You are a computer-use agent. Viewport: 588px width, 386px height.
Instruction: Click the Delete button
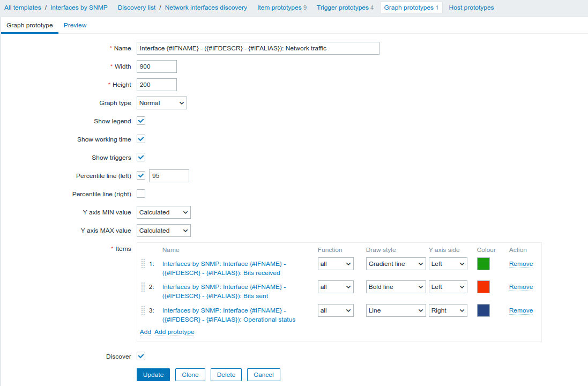point(226,375)
